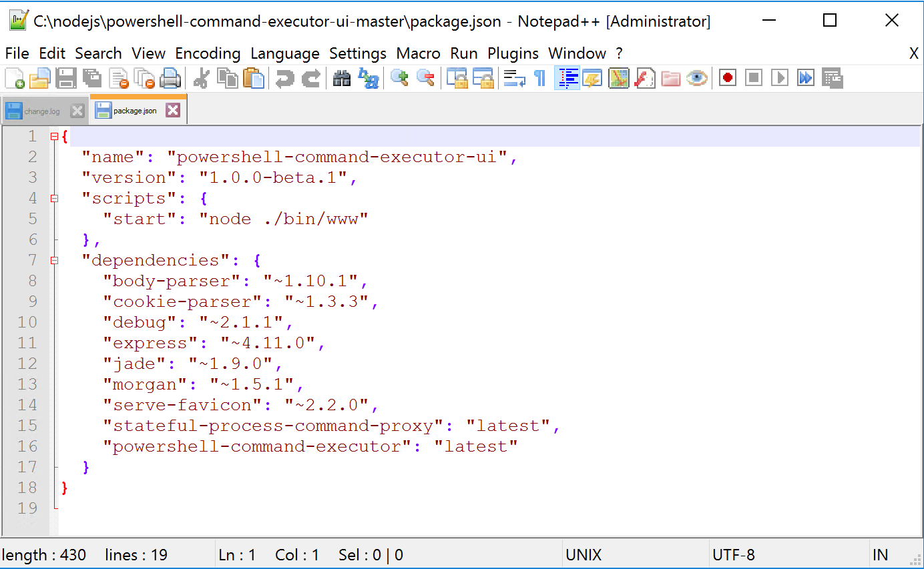924x569 pixels.
Task: Toggle the indent guide toolbar button
Action: (x=567, y=78)
